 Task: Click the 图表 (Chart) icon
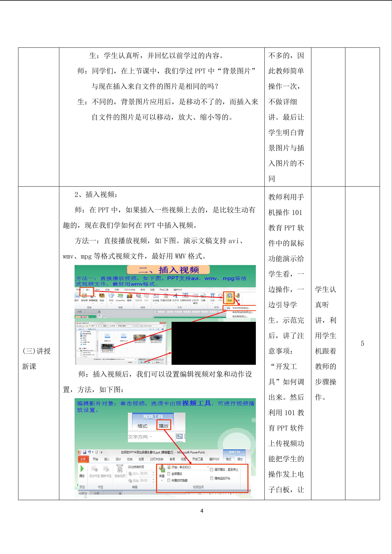point(129,296)
